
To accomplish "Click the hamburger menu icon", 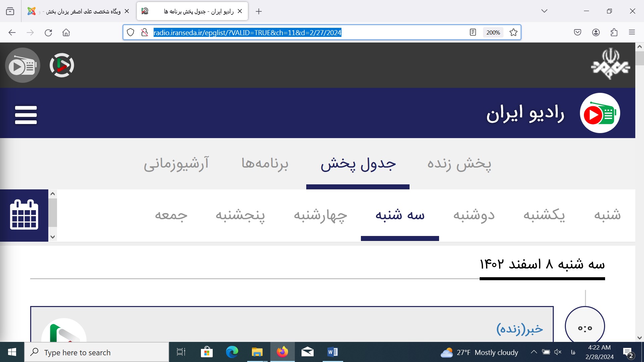I will pyautogui.click(x=26, y=115).
